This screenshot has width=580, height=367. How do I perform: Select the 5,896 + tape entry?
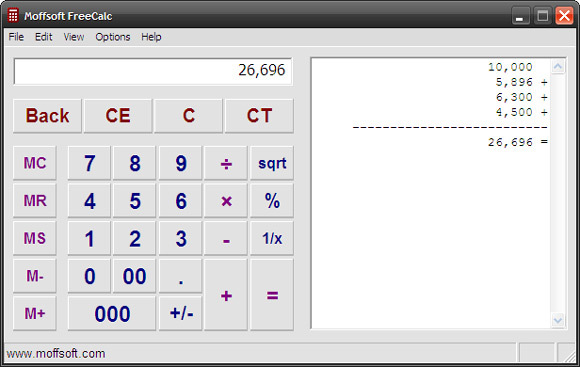point(522,82)
